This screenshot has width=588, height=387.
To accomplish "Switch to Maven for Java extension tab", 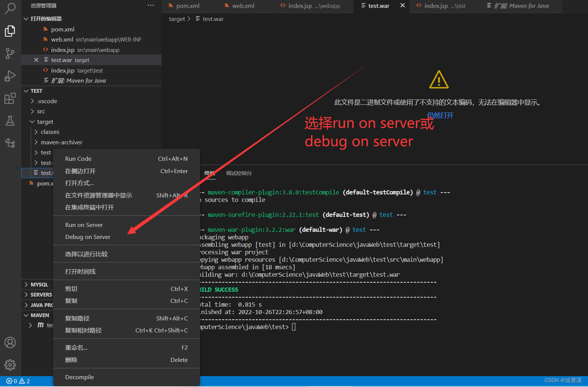I will (521, 6).
